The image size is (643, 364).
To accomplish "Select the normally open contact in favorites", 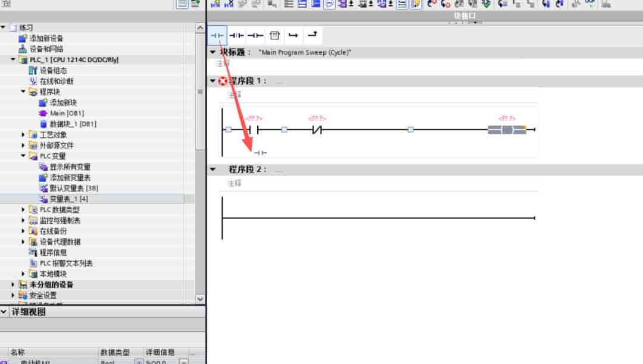I will point(217,36).
